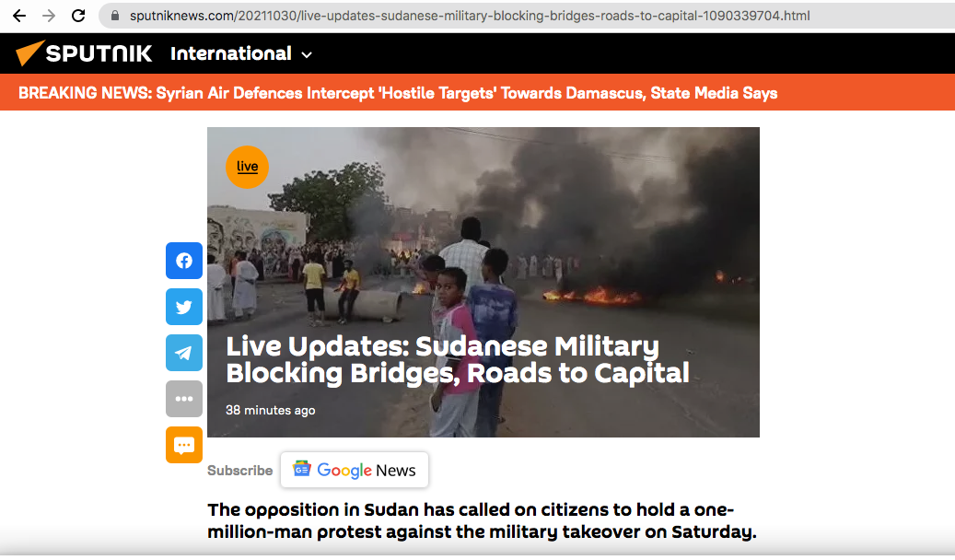Click the '38 minutes ago' timestamp
This screenshot has width=955, height=560.
pyautogui.click(x=271, y=410)
